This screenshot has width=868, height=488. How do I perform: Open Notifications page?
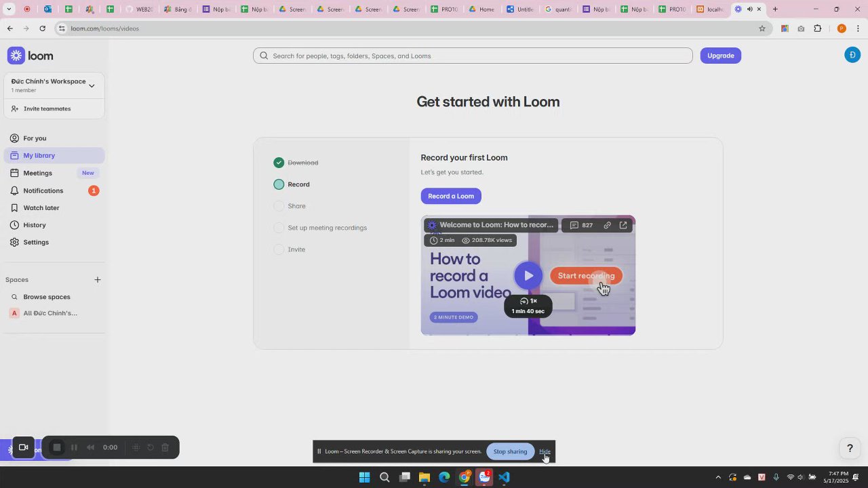point(54,190)
